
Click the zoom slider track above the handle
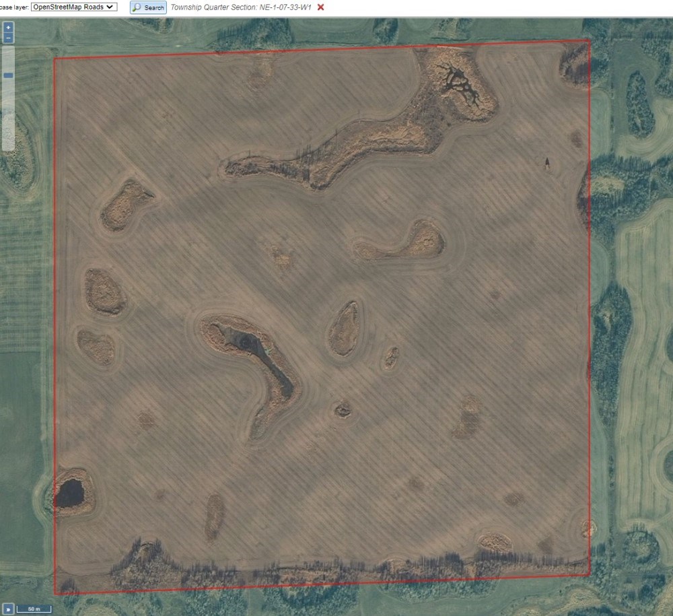pos(8,57)
